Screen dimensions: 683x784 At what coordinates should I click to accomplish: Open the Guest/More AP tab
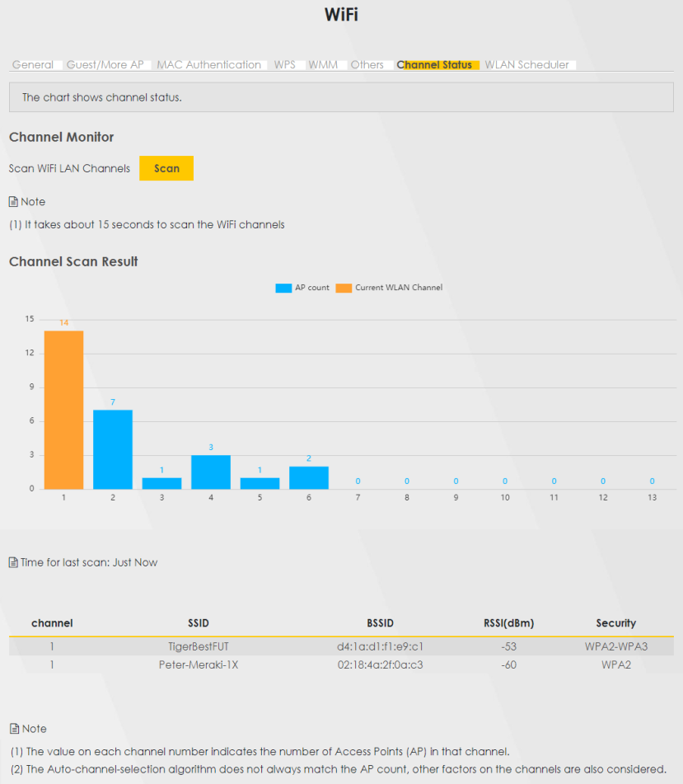pyautogui.click(x=105, y=65)
